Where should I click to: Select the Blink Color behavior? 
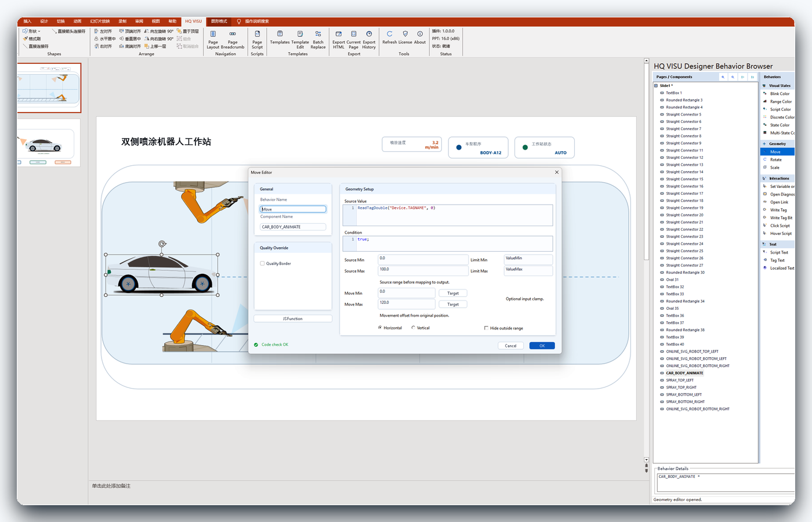[777, 93]
